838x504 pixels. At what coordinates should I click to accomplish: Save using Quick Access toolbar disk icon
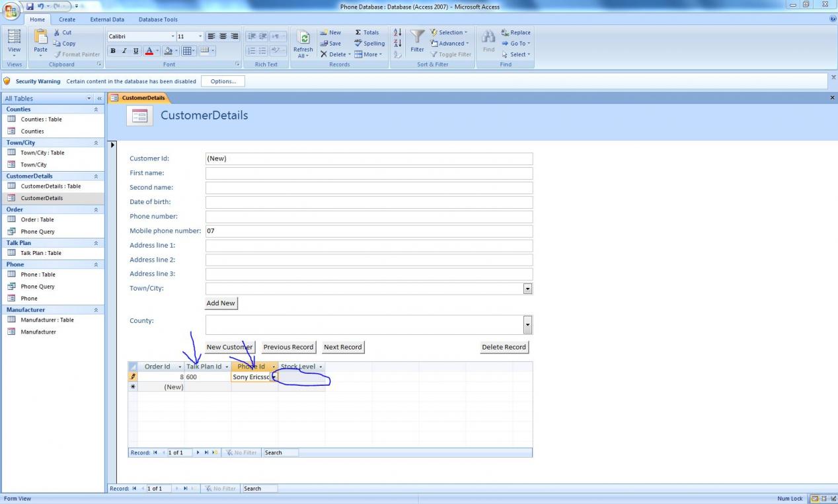pos(30,6)
